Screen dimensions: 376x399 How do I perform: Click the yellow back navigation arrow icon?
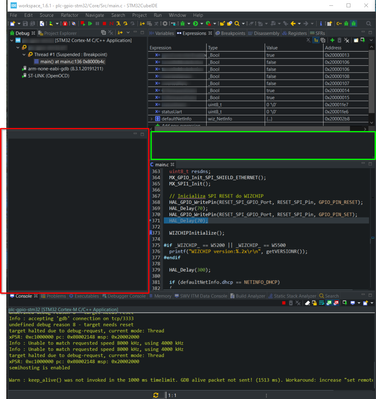click(x=293, y=23)
